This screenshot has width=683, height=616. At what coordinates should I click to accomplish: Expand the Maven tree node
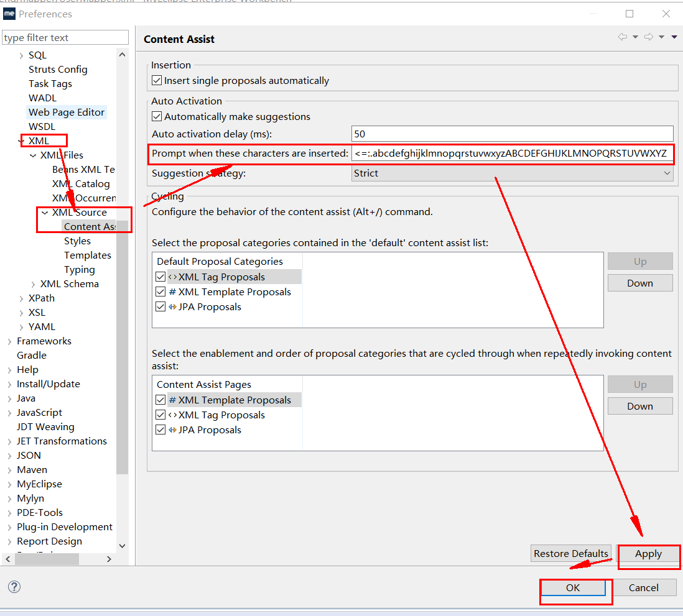[9, 470]
